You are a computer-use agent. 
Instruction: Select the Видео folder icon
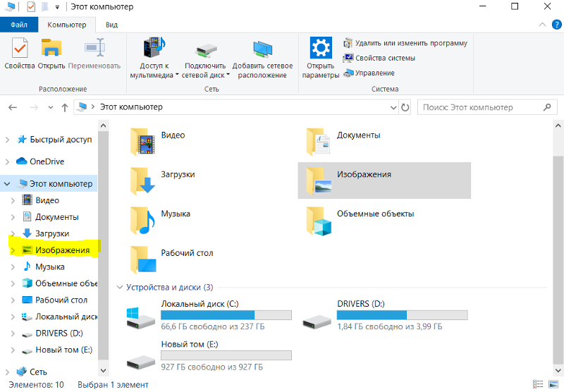click(x=143, y=142)
